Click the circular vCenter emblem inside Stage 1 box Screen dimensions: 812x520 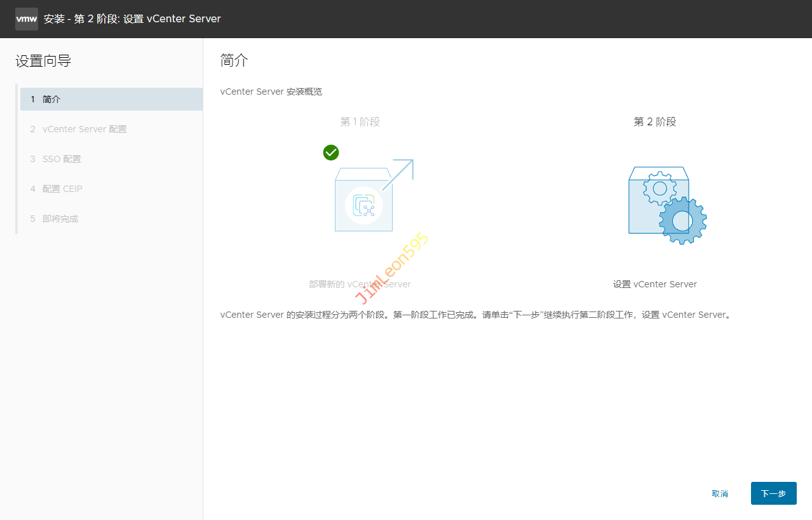(363, 205)
